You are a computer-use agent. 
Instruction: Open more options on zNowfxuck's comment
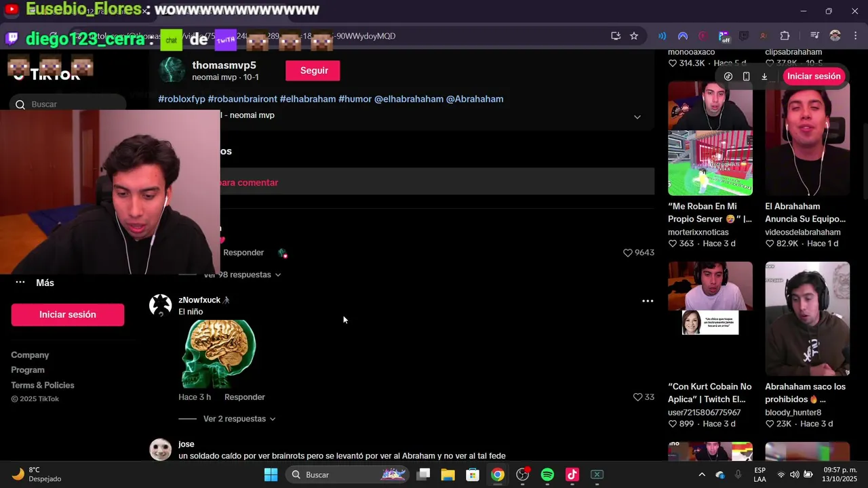click(x=648, y=301)
